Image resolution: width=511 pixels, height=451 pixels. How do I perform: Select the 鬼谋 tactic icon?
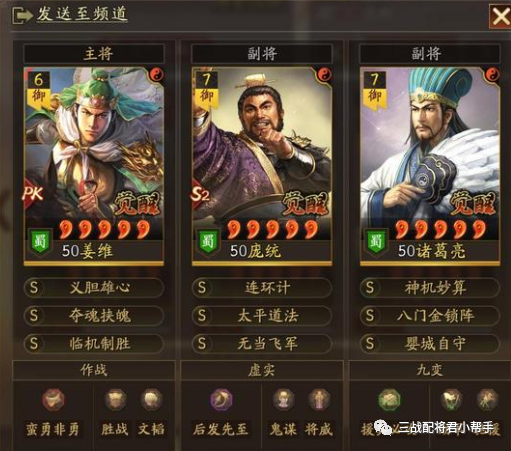pyautogui.click(x=283, y=399)
